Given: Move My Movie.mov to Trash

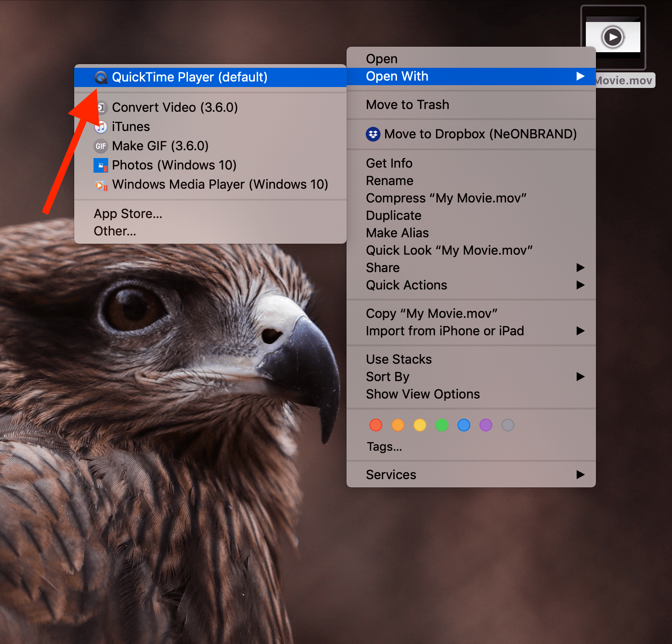Looking at the screenshot, I should point(407,105).
